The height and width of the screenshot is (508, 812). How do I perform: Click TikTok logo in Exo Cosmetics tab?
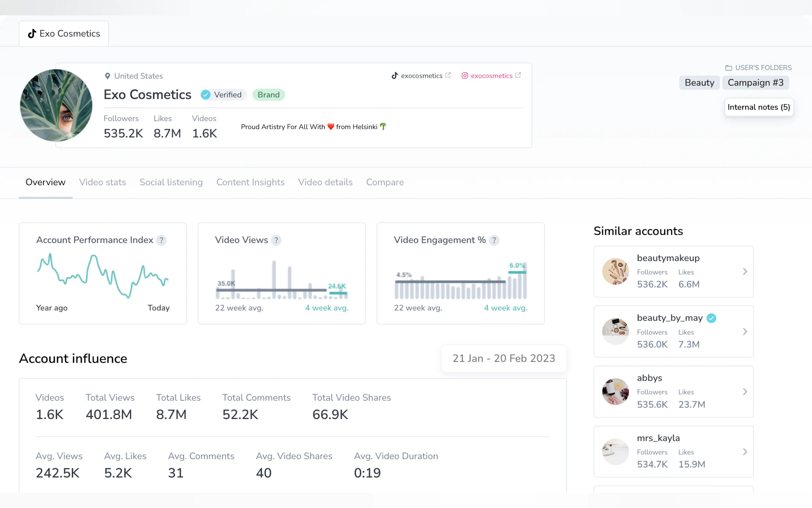(32, 34)
